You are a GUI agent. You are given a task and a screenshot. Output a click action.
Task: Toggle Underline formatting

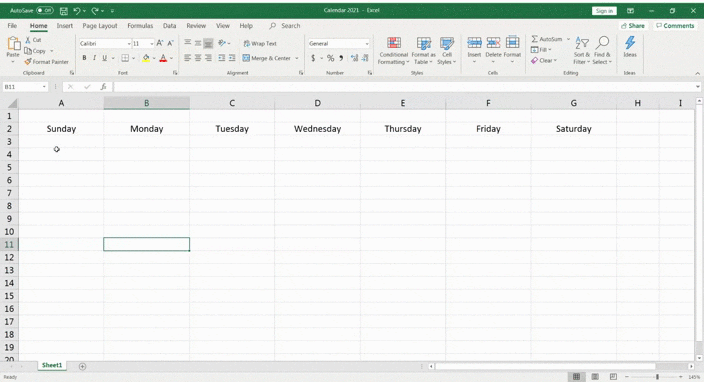(x=105, y=58)
